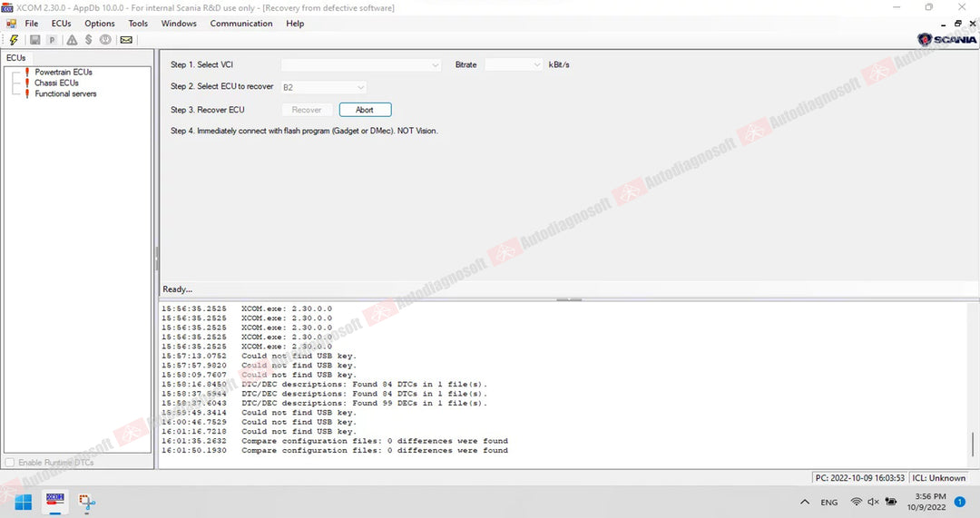Image resolution: width=980 pixels, height=518 pixels.
Task: Click the lightning bolt connect icon
Action: point(14,40)
